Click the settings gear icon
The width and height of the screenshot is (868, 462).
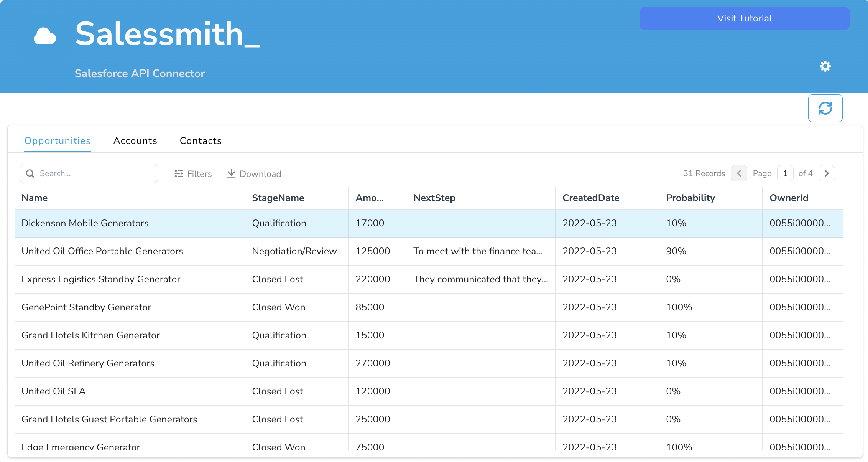tap(825, 66)
